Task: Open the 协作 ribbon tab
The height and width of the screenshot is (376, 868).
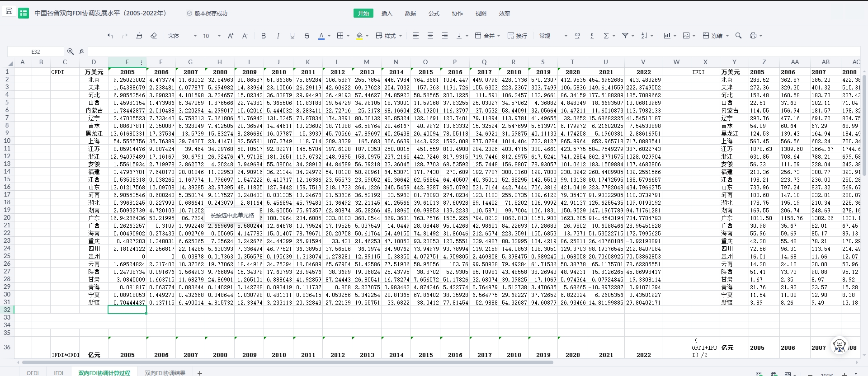Action: point(458,13)
